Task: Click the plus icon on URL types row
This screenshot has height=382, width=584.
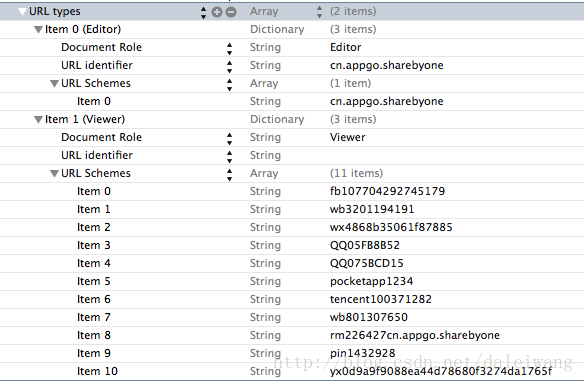Action: (217, 12)
